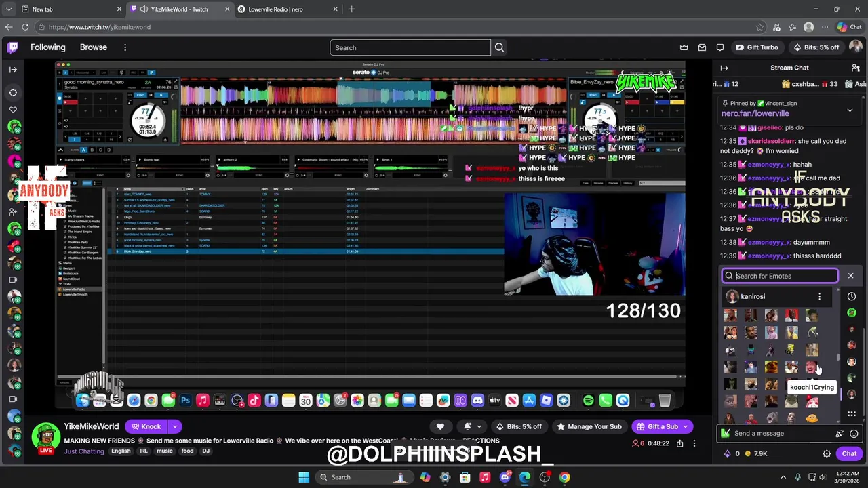The image size is (868, 488).
Task: Expand the left followed channels sidebar arrow
Action: 13,69
